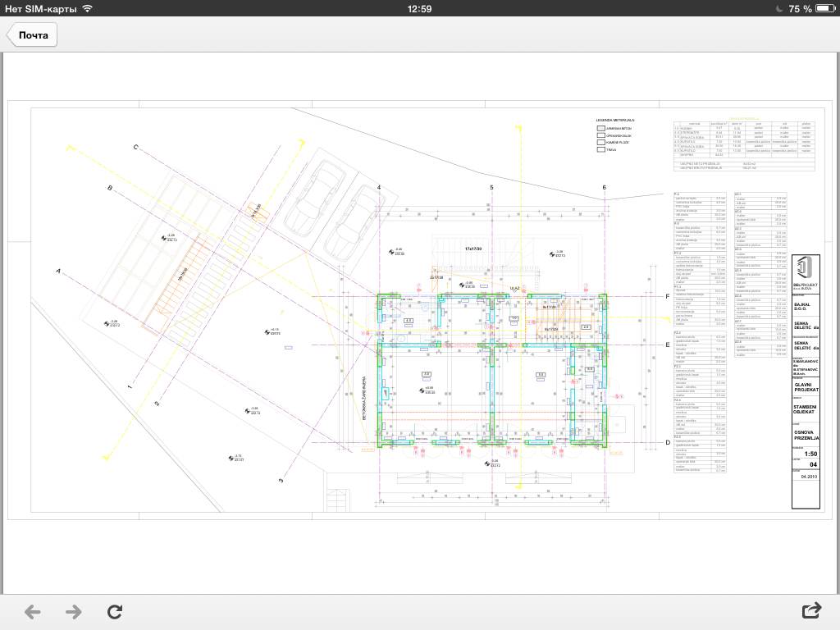Open the share action icon

tap(811, 610)
